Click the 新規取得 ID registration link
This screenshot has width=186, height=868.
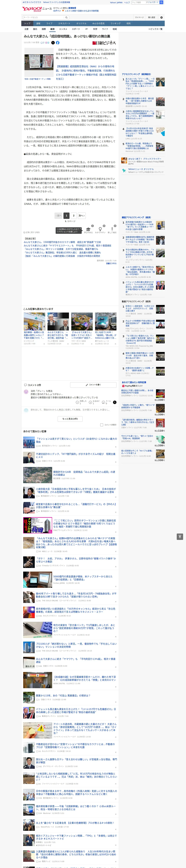[x=72, y=8]
